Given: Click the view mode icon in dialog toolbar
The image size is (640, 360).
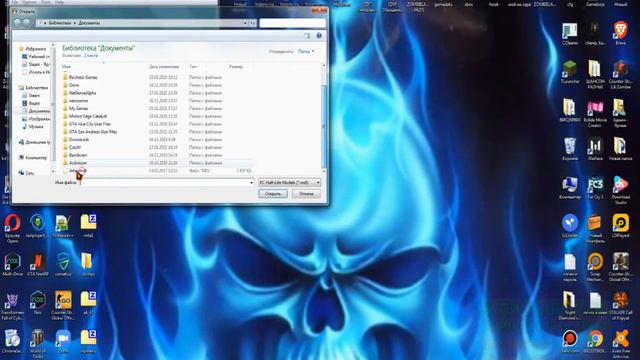Looking at the screenshot, I should (x=307, y=36).
